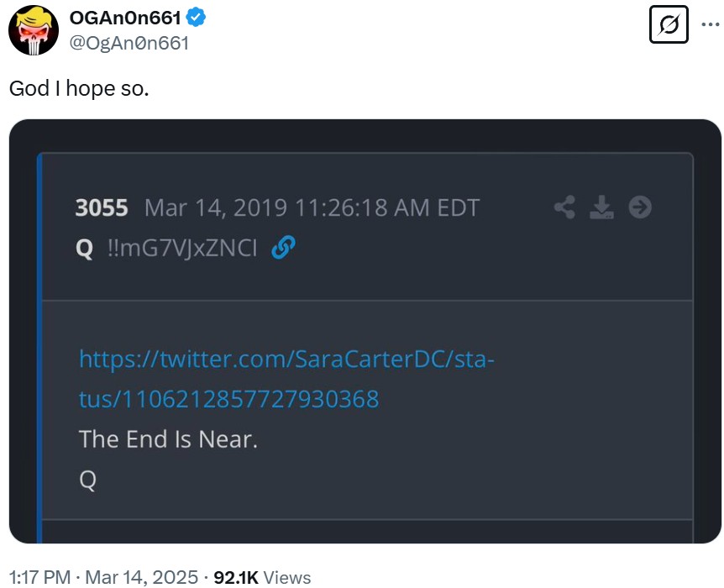Click the blue verified badge
The image size is (724, 588).
tap(196, 18)
